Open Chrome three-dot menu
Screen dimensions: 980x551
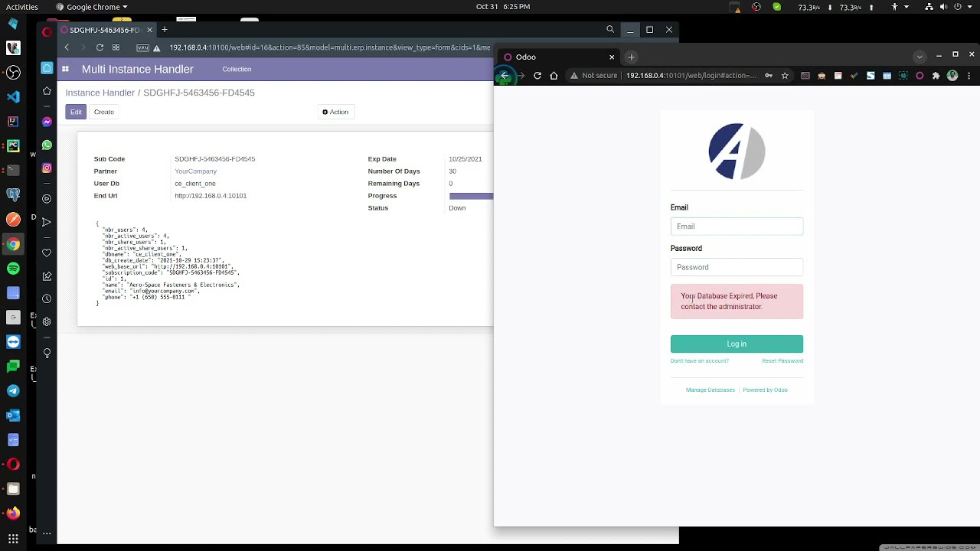click(x=969, y=76)
